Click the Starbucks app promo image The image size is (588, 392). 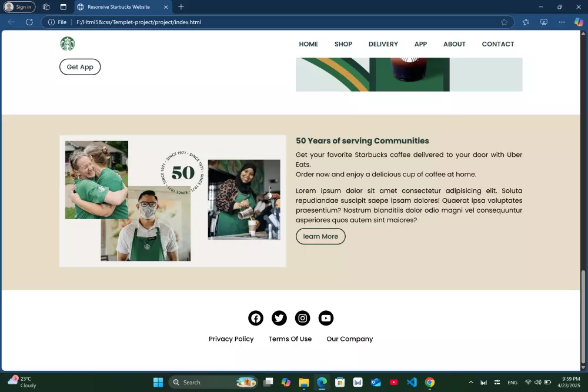coord(409,74)
